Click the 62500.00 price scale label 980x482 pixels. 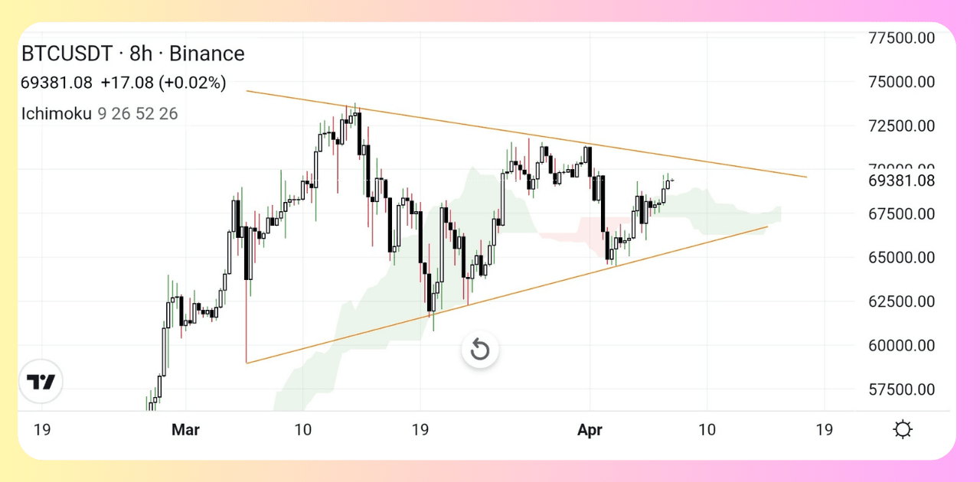(x=902, y=301)
